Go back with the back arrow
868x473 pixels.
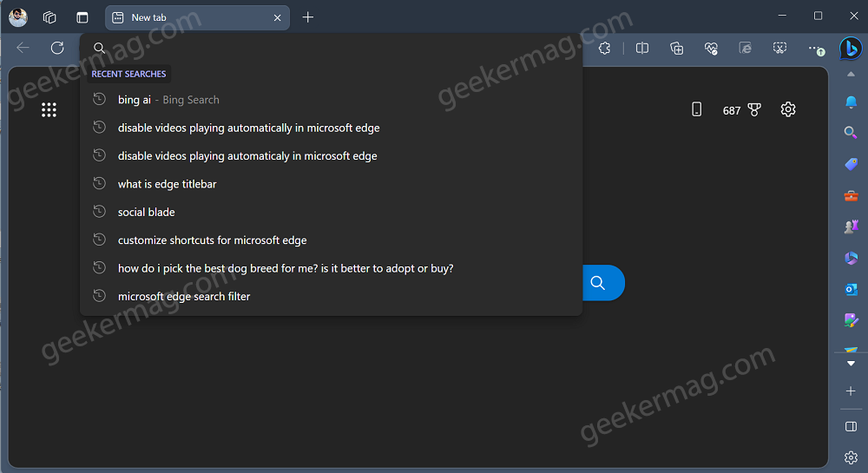tap(23, 48)
